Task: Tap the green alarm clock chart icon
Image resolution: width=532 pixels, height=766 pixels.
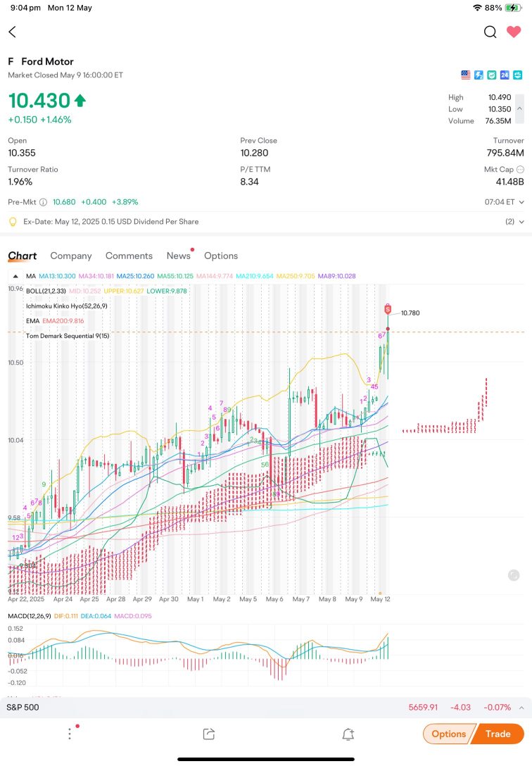Action: coord(491,75)
